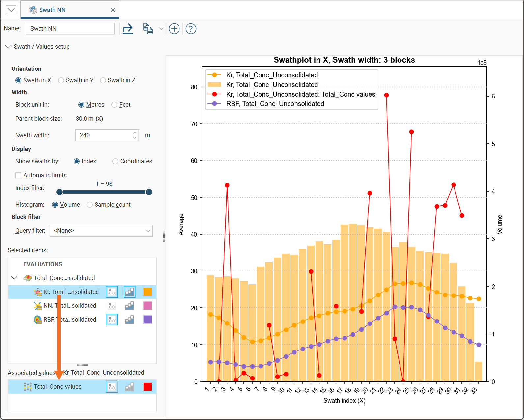Click the add new graph plus icon

pyautogui.click(x=174, y=29)
